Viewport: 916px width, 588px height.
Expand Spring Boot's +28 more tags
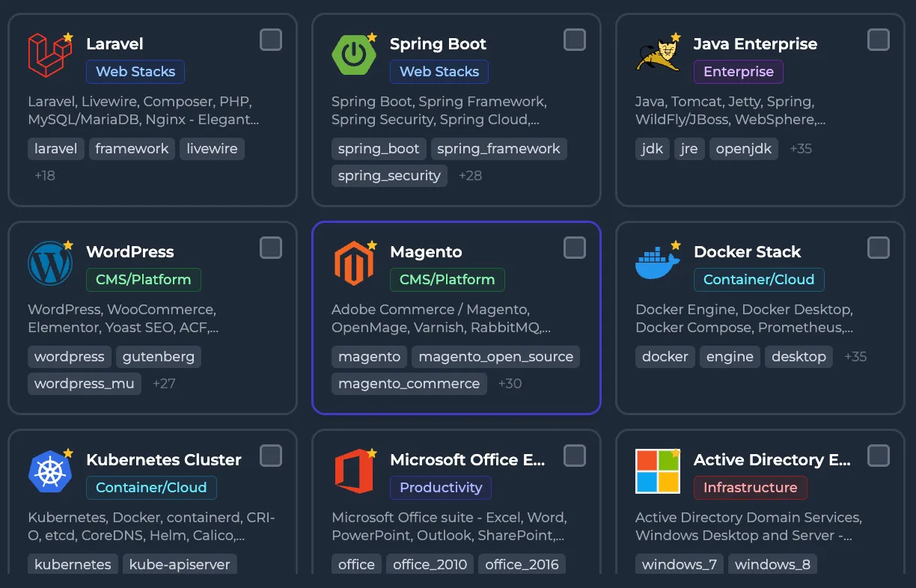[470, 176]
